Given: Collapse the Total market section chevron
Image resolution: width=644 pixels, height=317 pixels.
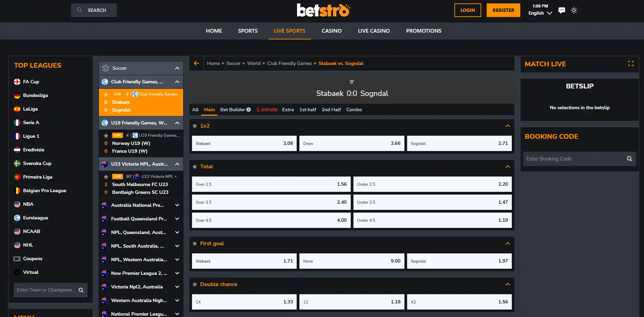Looking at the screenshot, I should (507, 167).
